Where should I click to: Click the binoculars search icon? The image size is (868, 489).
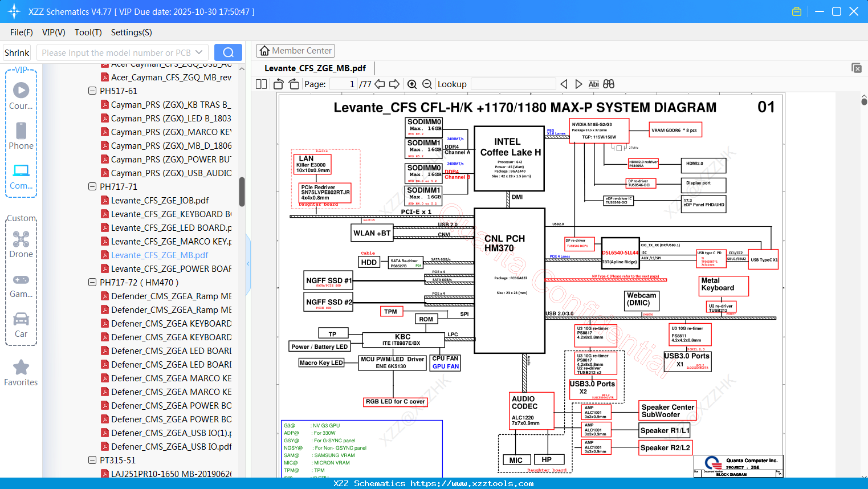click(x=609, y=84)
